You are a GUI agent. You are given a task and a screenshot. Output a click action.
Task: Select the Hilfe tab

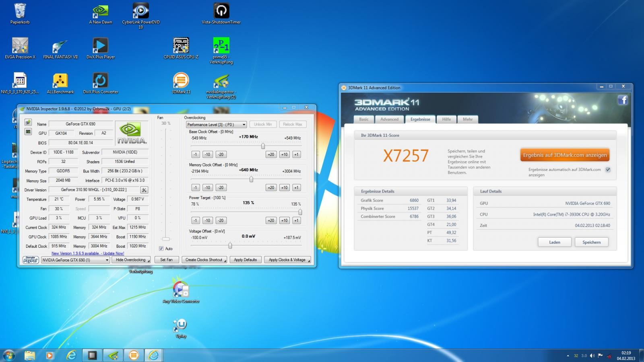tap(446, 119)
